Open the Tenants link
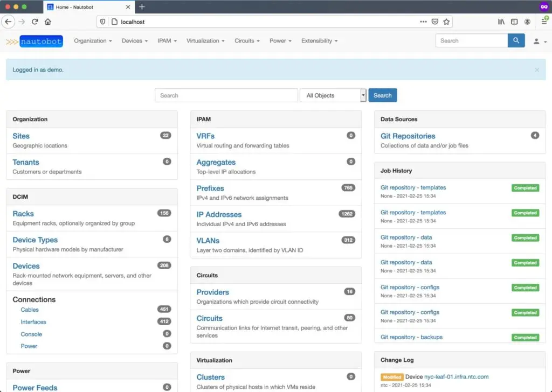Screen dimensions: 552x392 coord(26,162)
